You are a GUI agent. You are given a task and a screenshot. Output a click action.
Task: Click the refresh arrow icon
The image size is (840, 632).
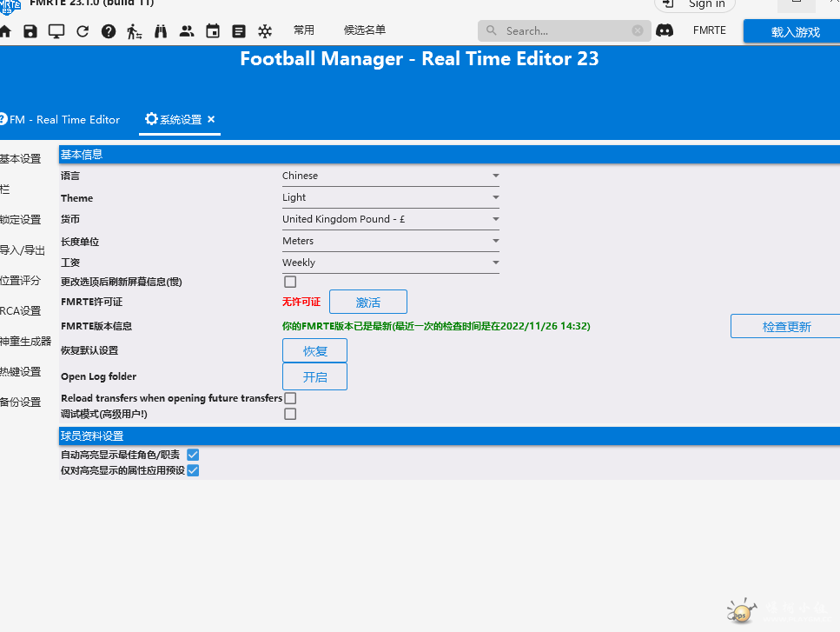pos(83,31)
